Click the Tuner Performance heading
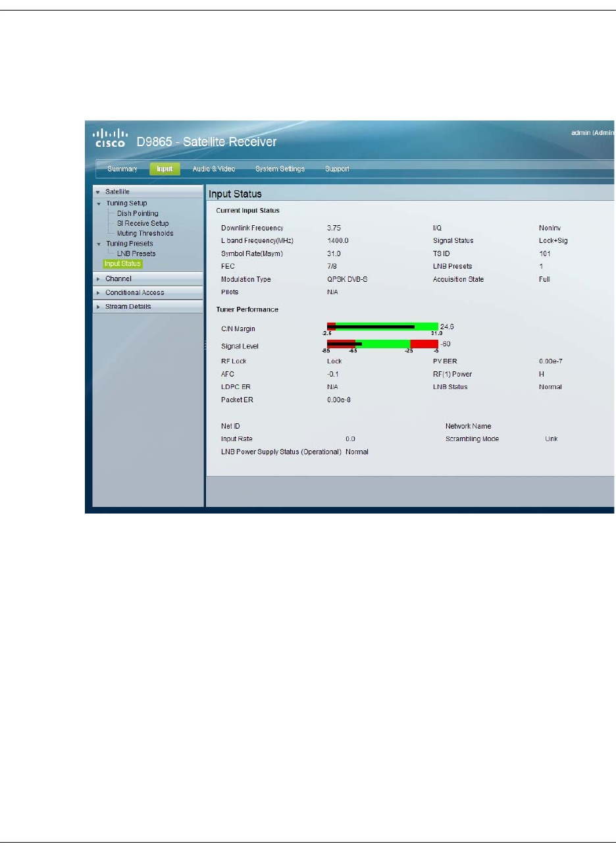The height and width of the screenshot is (846, 616). tap(247, 309)
